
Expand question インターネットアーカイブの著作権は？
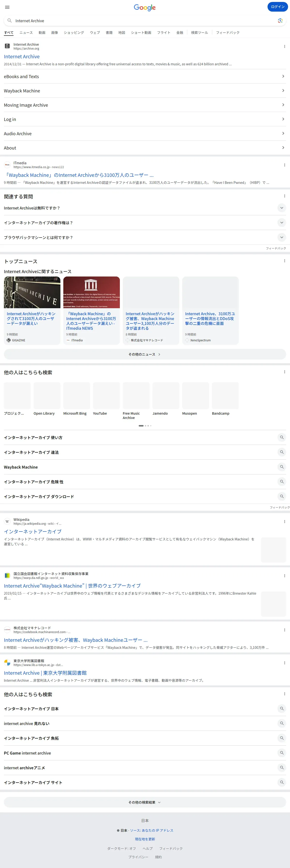click(x=145, y=223)
